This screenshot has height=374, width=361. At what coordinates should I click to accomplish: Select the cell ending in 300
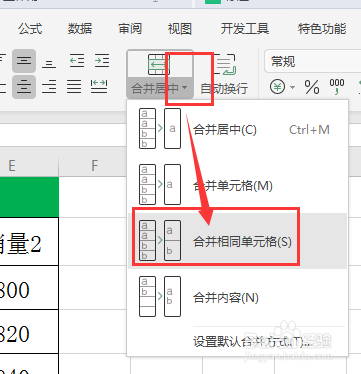coord(29,288)
